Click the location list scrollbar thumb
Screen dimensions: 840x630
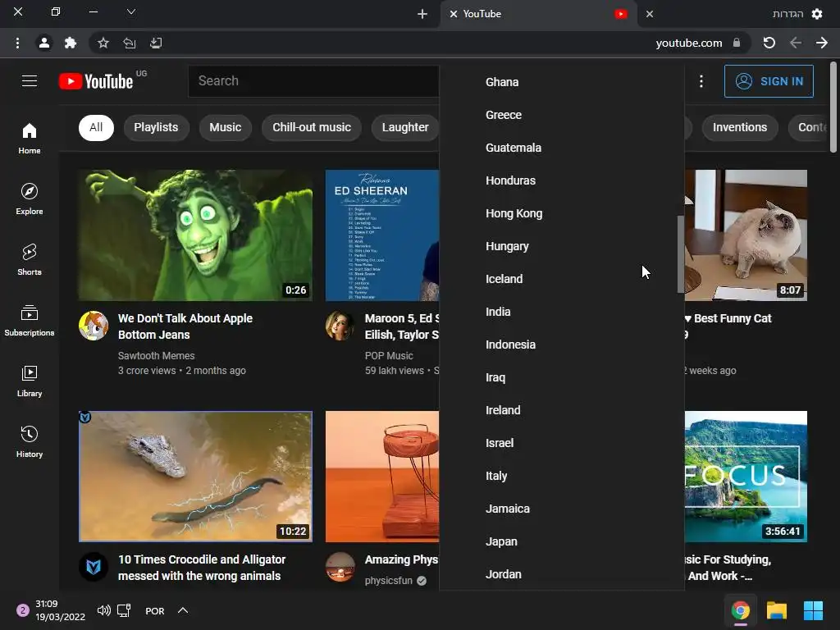point(680,254)
